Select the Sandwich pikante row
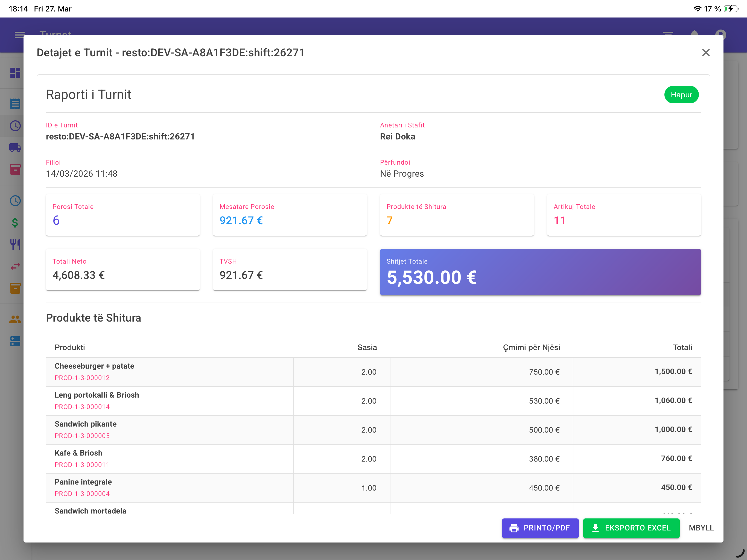 pyautogui.click(x=373, y=430)
